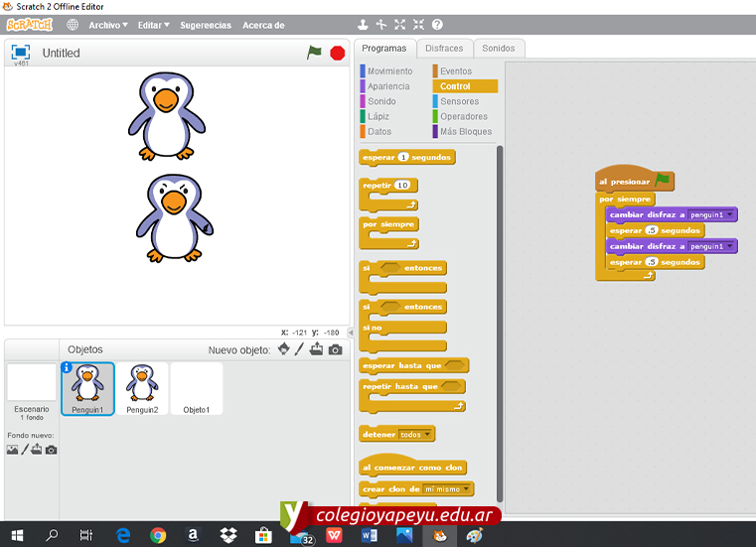Viewport: 756px width, 547px height.
Task: Choose sprite from library icon
Action: pos(284,349)
